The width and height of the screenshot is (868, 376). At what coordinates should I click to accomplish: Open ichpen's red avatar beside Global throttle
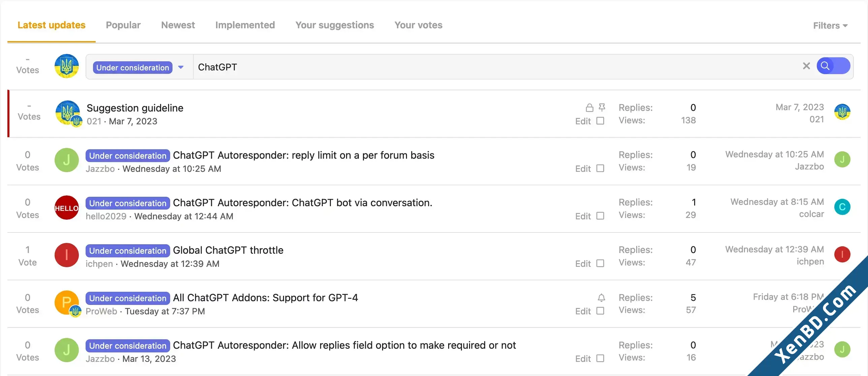coord(67,255)
